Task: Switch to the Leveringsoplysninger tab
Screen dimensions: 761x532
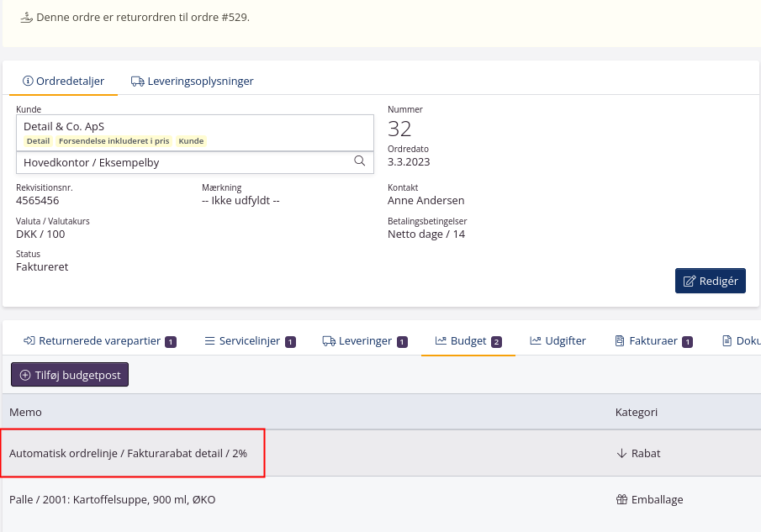Action: click(x=193, y=82)
